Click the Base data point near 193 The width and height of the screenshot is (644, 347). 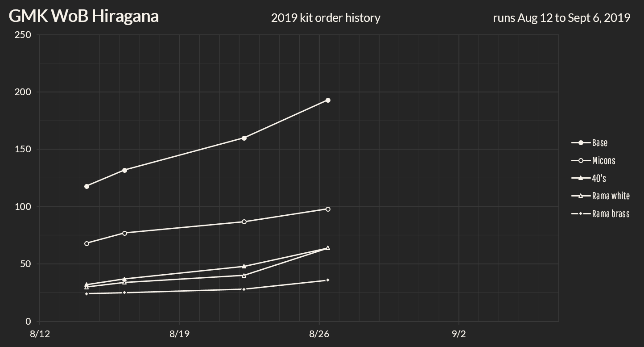(x=328, y=100)
